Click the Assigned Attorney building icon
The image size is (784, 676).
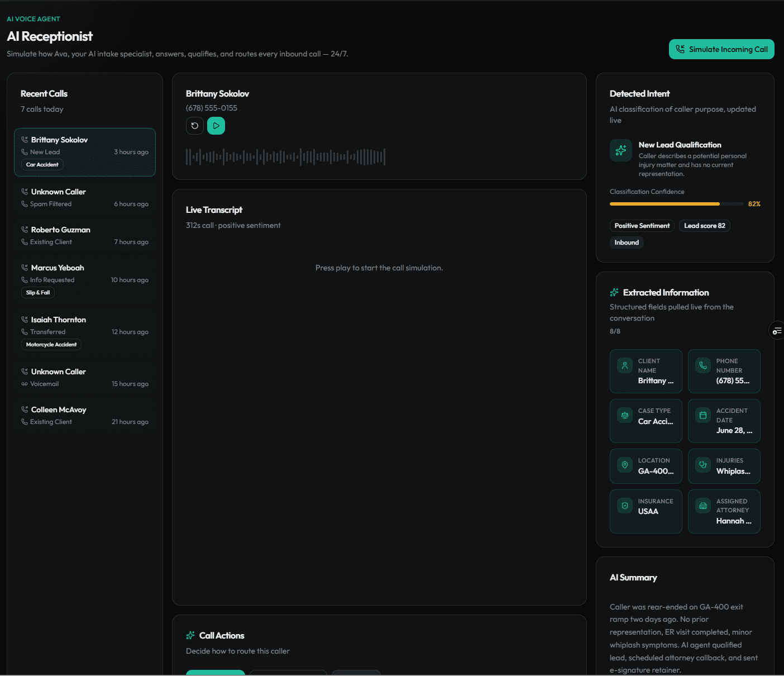[703, 506]
